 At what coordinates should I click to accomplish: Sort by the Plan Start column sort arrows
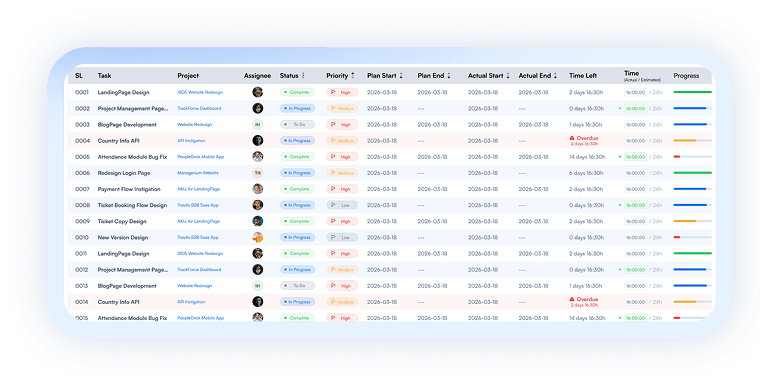pyautogui.click(x=401, y=76)
